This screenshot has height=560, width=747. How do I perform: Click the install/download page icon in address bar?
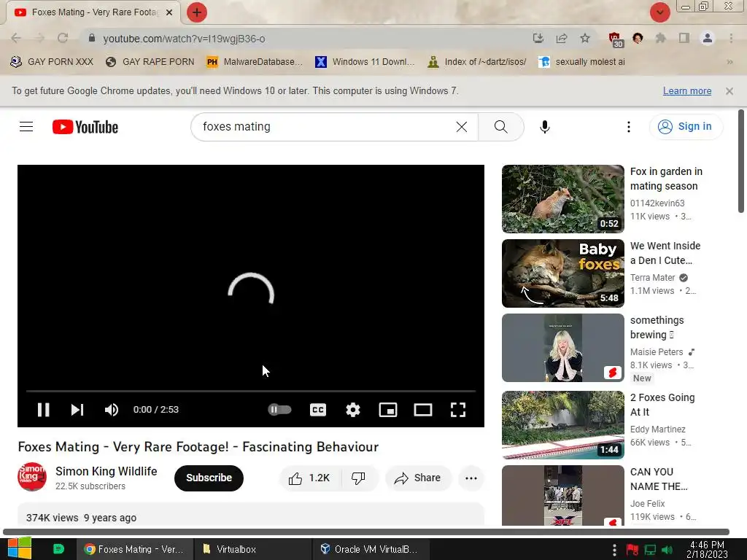click(x=538, y=38)
